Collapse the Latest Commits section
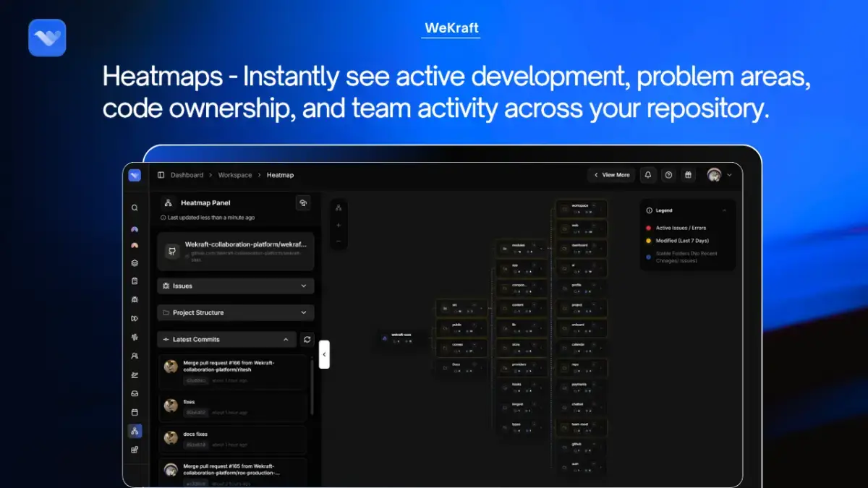The height and width of the screenshot is (488, 868). pos(226,339)
